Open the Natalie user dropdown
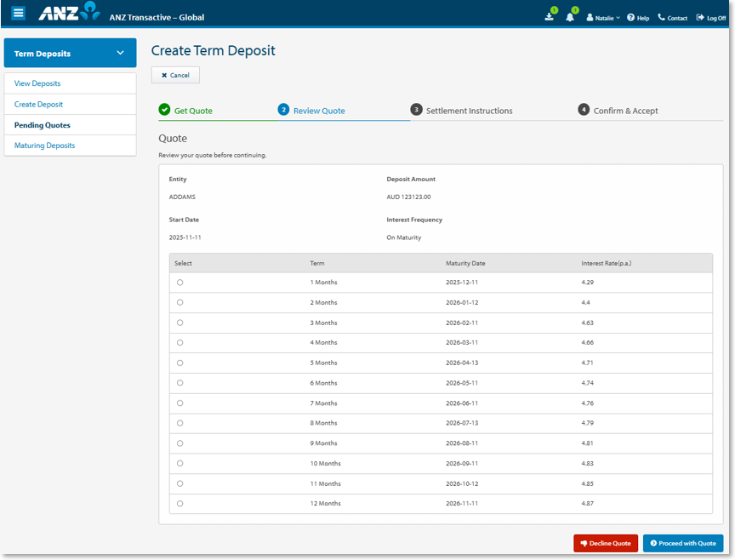735x560 pixels. tap(603, 17)
